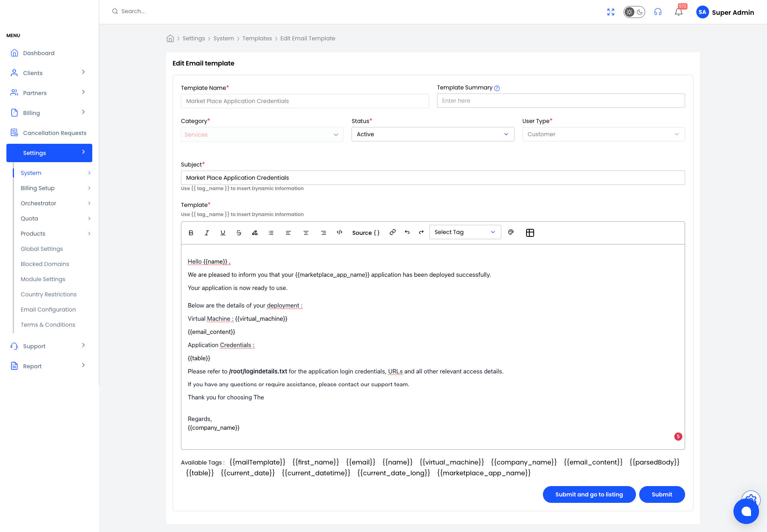The width and height of the screenshot is (767, 532).
Task: Click the Template Summary field
Action: pyautogui.click(x=561, y=101)
